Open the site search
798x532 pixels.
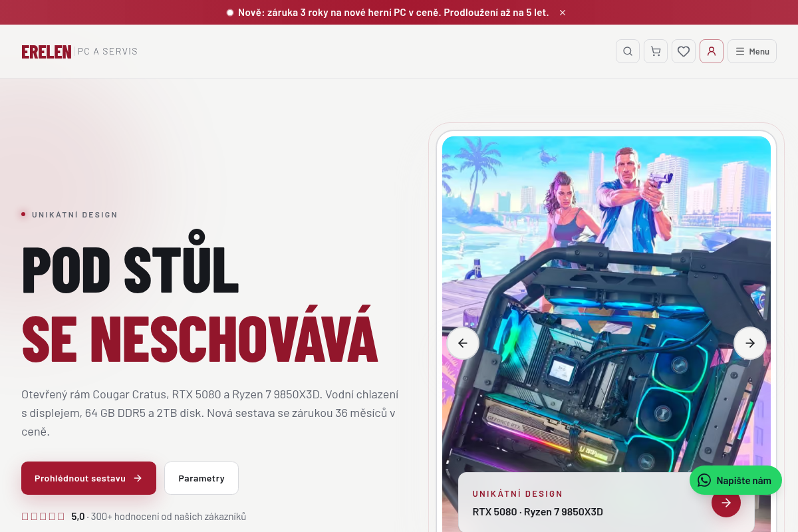pyautogui.click(x=628, y=51)
